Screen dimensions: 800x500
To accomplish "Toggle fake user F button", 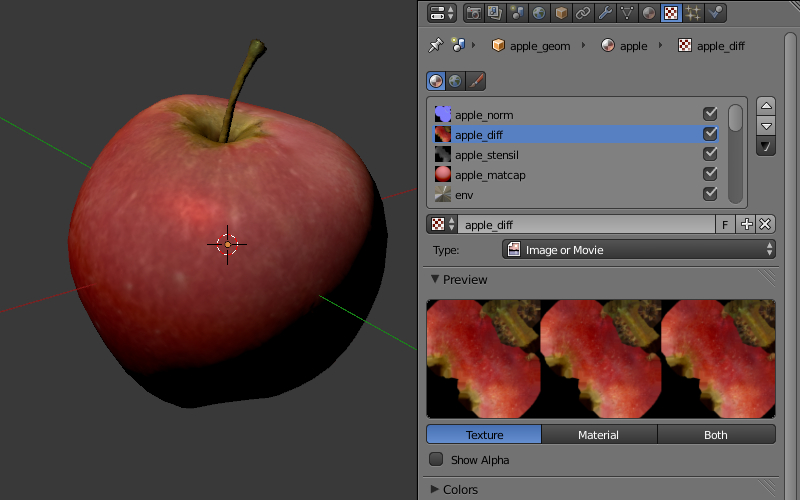I will pos(725,224).
